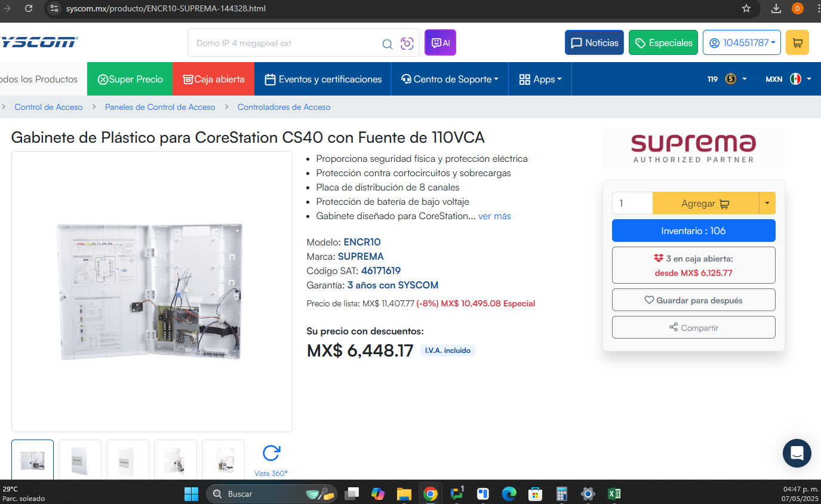Open the purple AI assistant button
821x504 pixels.
[440, 43]
